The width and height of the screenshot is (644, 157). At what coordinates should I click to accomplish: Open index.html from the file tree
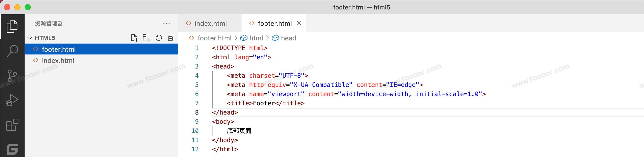(x=58, y=61)
